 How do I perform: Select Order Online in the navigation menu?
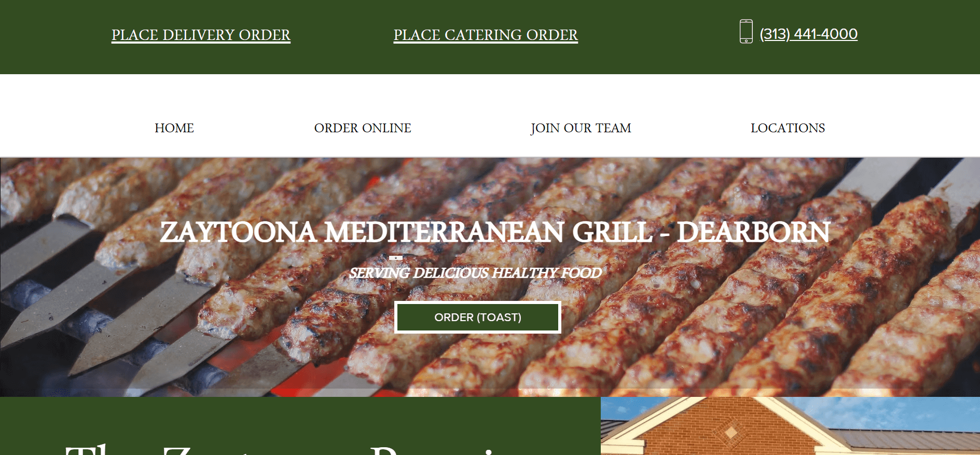(x=363, y=128)
